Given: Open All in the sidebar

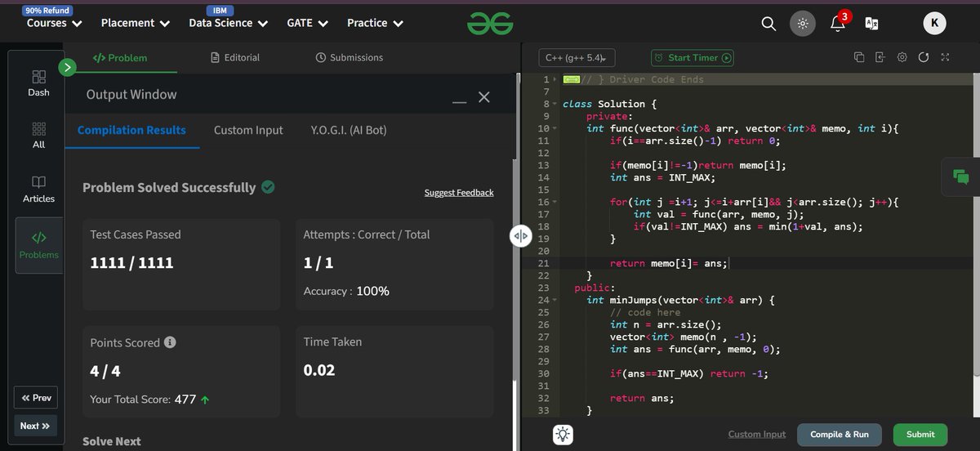Looking at the screenshot, I should 38,136.
